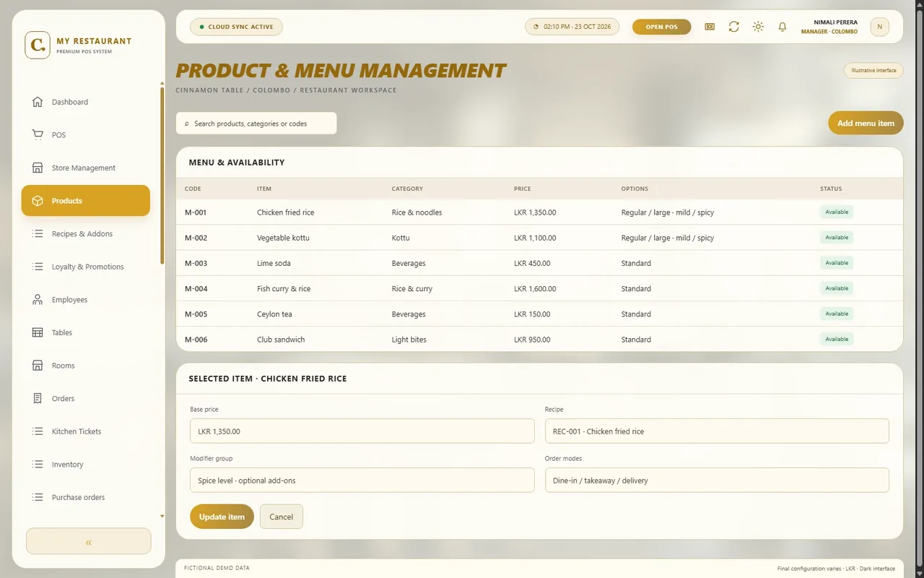The image size is (924, 578).
Task: Click the Rooms sidebar icon
Action: 38,366
